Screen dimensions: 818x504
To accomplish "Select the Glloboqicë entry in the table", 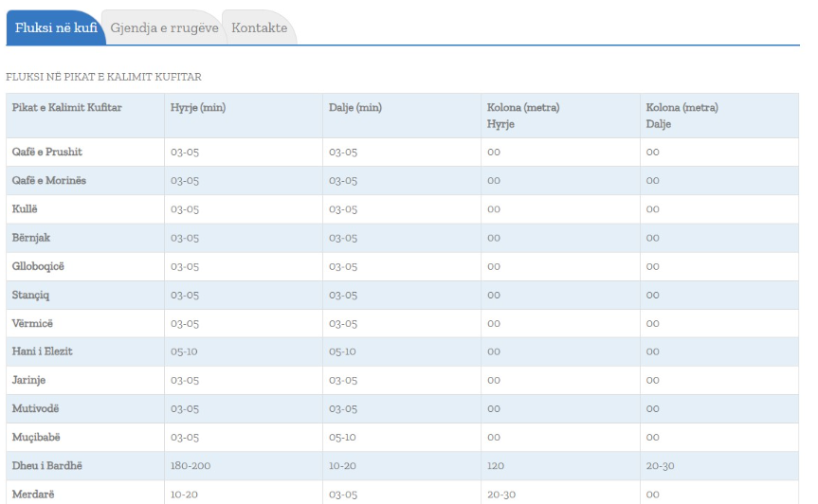I will pos(39,266).
